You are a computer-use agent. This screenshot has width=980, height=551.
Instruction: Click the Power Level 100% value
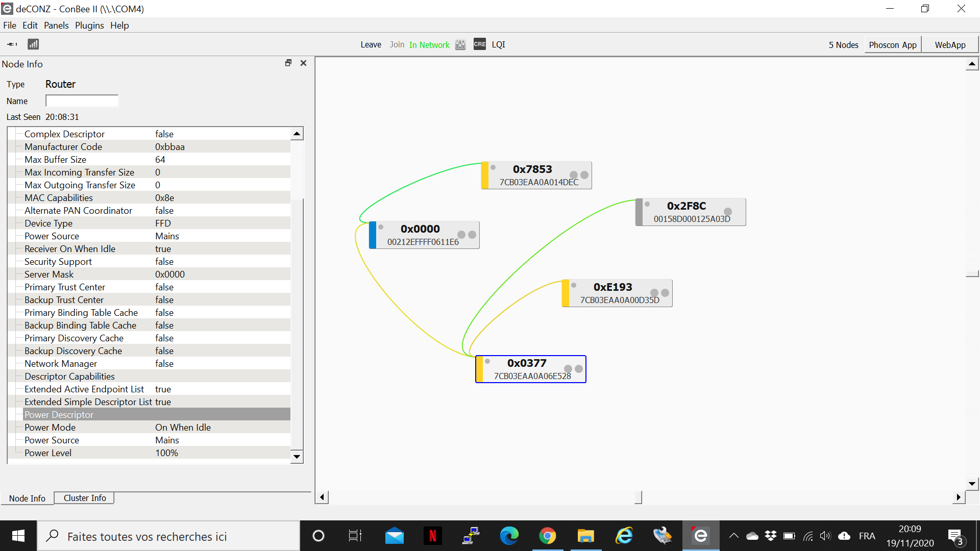point(166,453)
